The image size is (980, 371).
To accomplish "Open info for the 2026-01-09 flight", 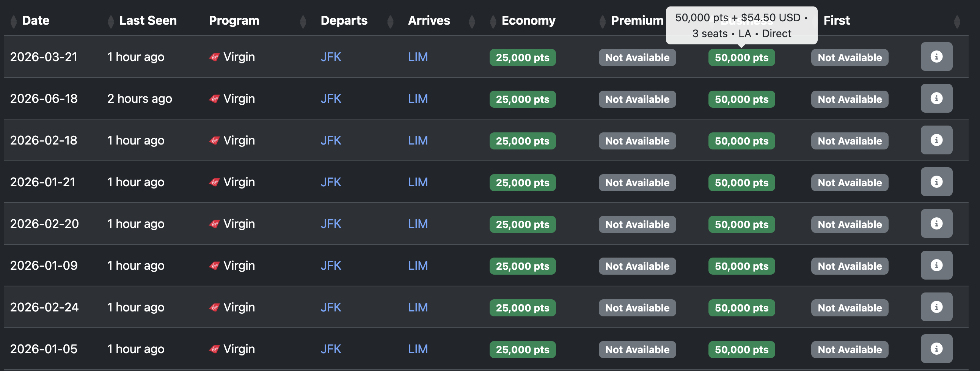I will (936, 265).
